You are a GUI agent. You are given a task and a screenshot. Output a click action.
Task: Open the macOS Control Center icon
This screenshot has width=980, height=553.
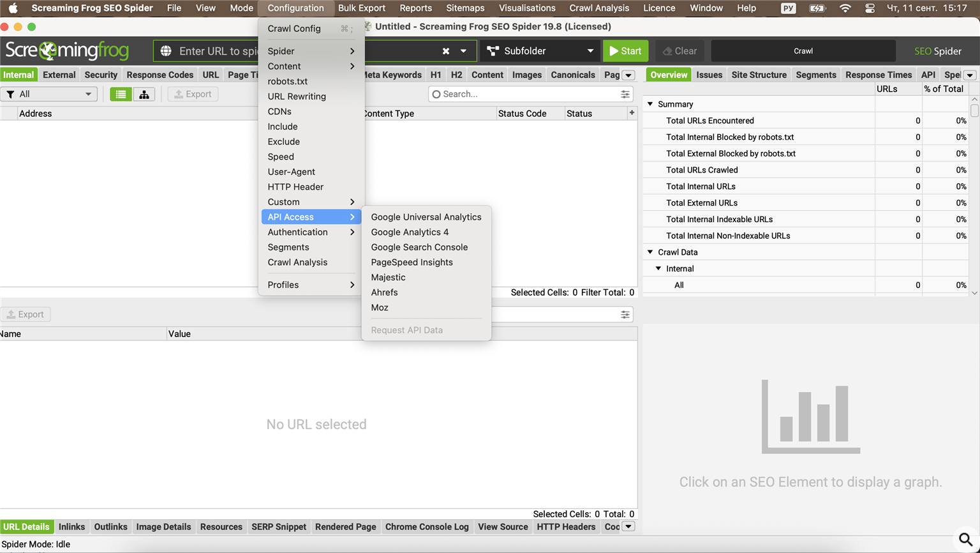pos(870,8)
